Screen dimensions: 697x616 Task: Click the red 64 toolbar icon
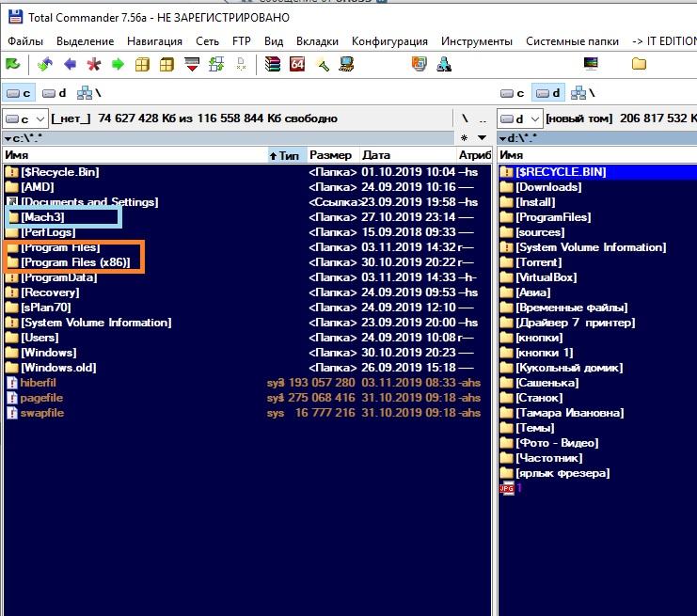click(x=297, y=65)
